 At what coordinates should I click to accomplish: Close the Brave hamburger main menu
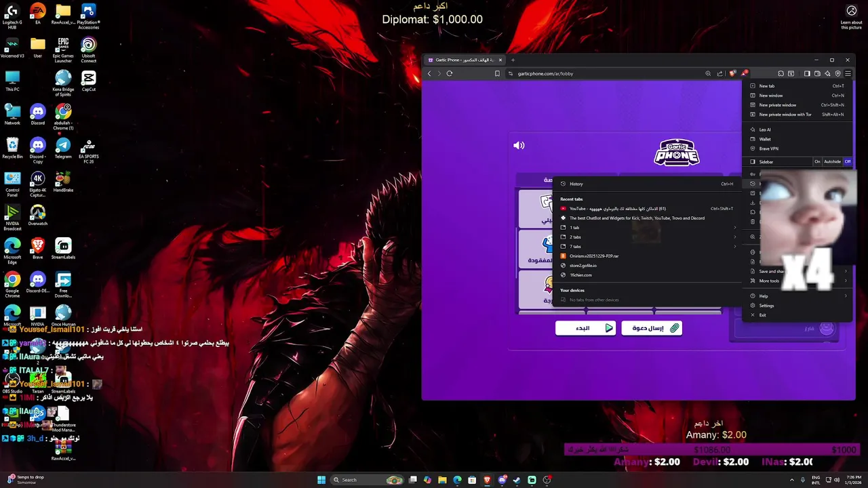point(848,73)
